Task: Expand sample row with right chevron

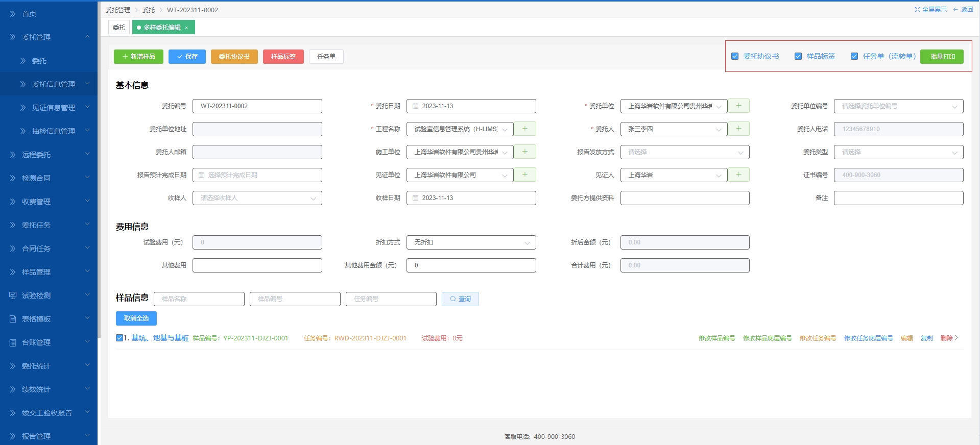Action: 957,338
